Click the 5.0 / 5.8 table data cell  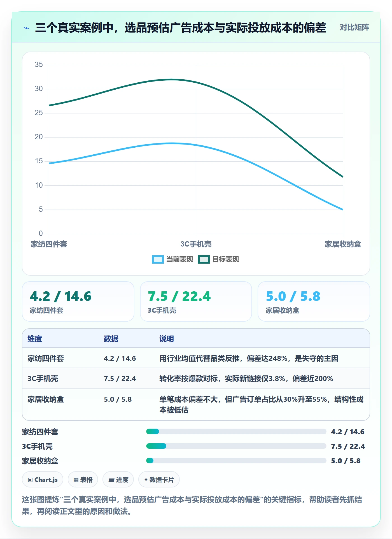pyautogui.click(x=118, y=399)
